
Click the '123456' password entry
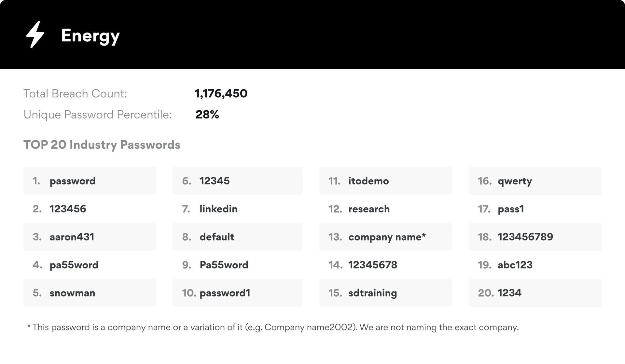coord(68,209)
